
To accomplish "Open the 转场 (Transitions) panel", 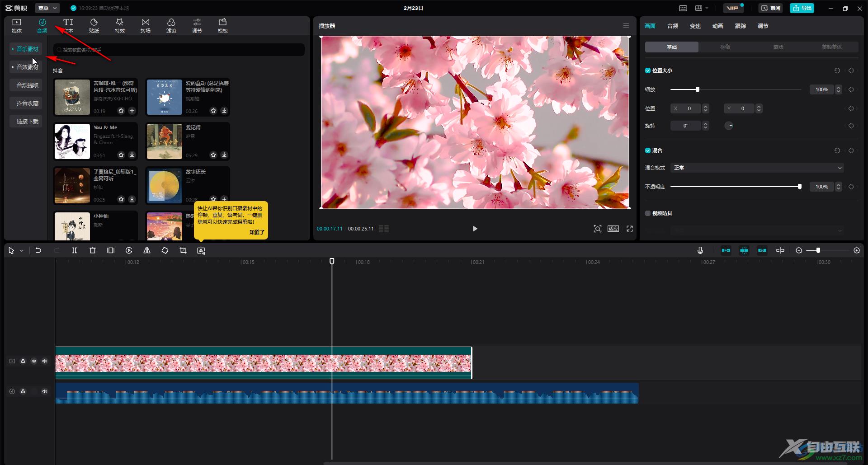I will [146, 26].
